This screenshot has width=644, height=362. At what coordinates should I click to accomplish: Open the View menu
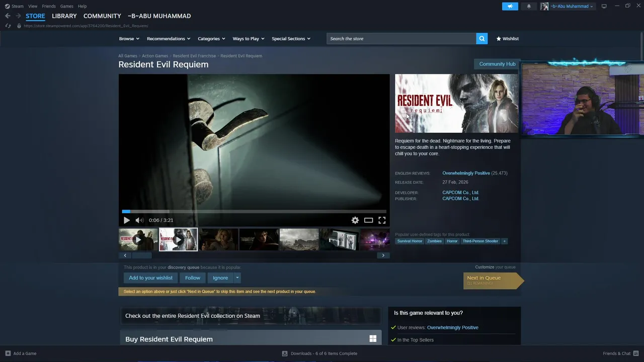pyautogui.click(x=33, y=6)
